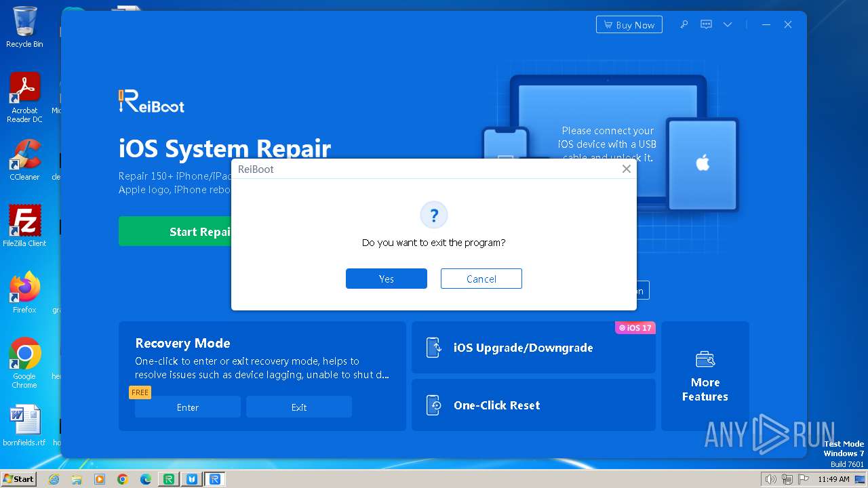This screenshot has width=868, height=488.
Task: Open Chrome from the taskbar
Action: tap(123, 479)
